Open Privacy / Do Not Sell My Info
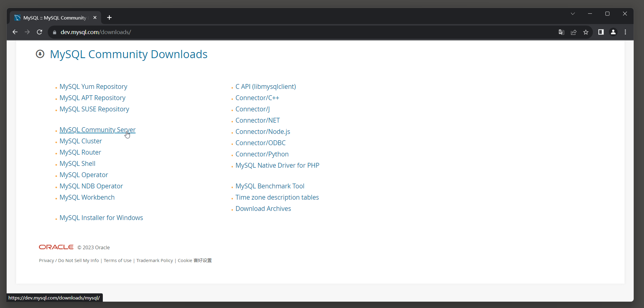 pyautogui.click(x=69, y=261)
